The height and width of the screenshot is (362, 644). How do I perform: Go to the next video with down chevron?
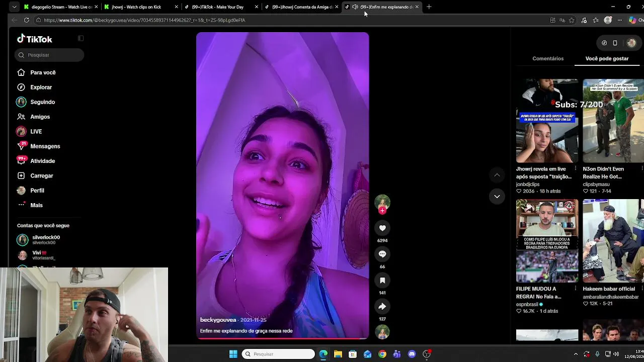pos(497,197)
